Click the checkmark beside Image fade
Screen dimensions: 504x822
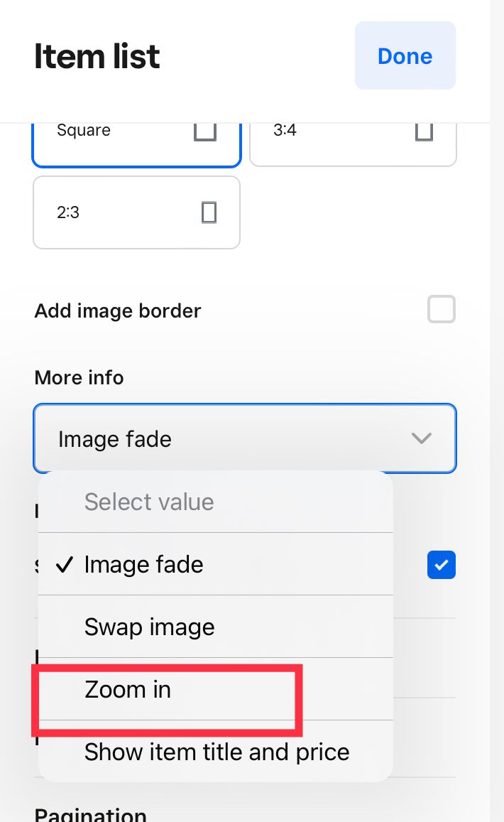[65, 564]
